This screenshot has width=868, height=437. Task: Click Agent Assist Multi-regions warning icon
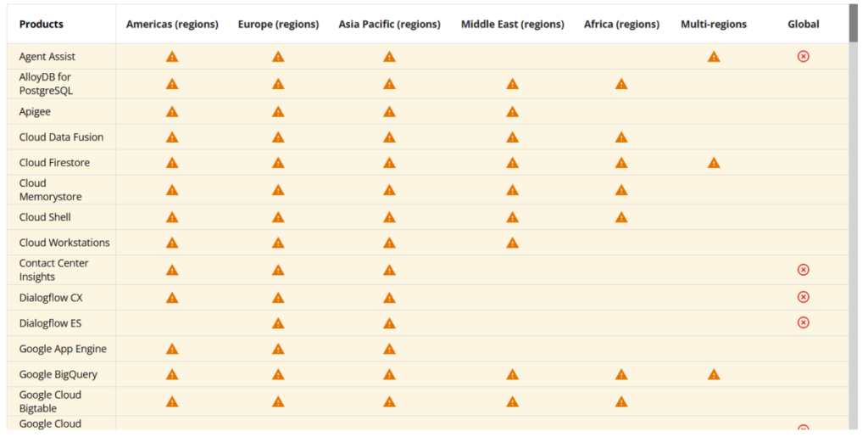click(714, 57)
